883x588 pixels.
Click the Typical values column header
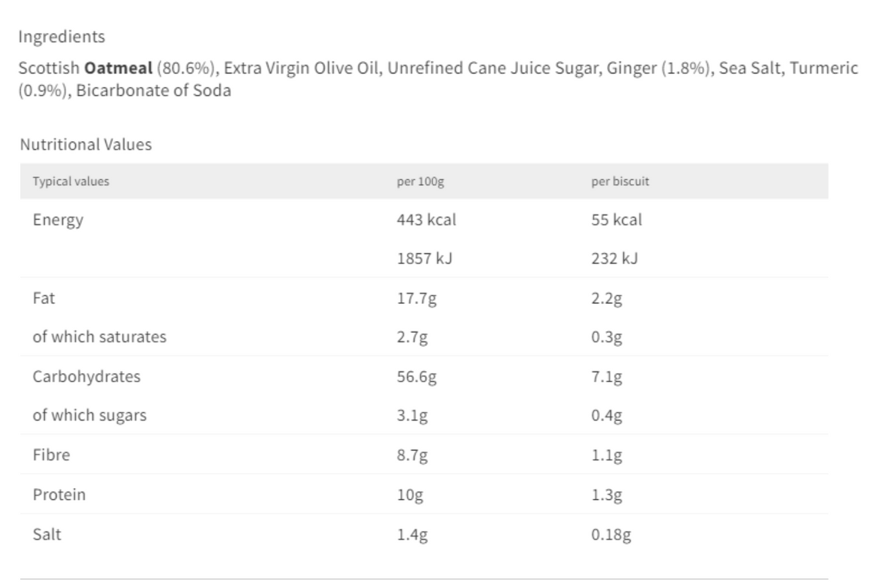(x=71, y=181)
